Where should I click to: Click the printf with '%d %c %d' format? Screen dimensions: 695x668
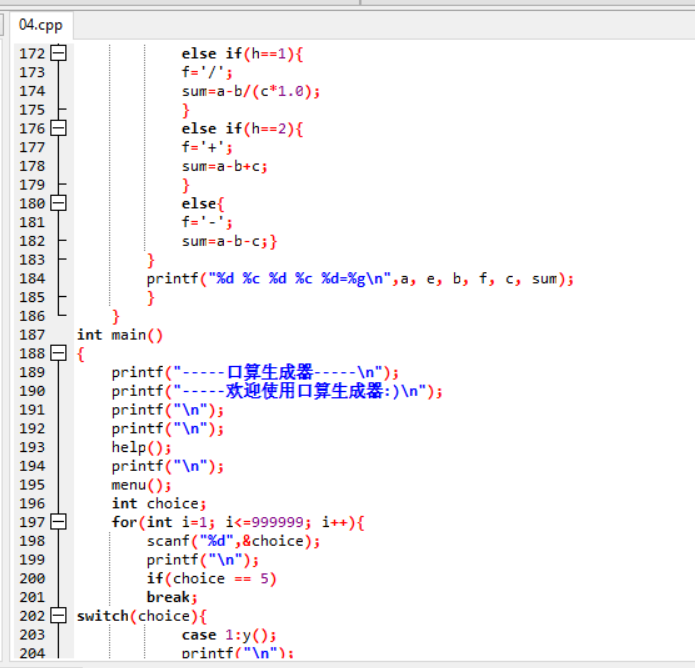(360, 279)
